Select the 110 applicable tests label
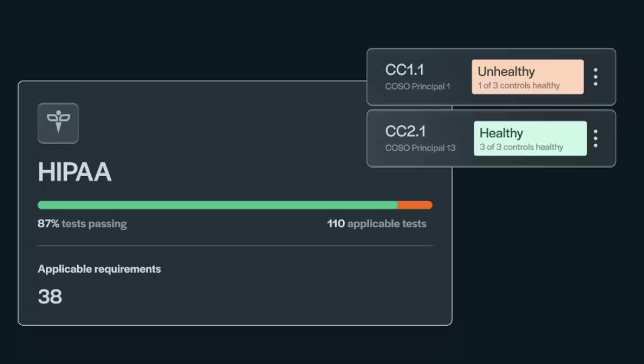Image resolution: width=644 pixels, height=364 pixels. pos(376,224)
